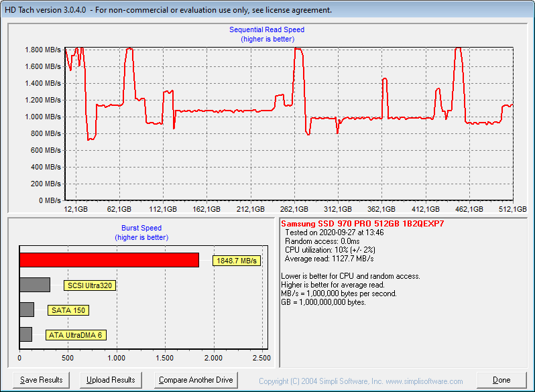The height and width of the screenshot is (392, 535).
Task: Click the Burst Speed chart title
Action: pyautogui.click(x=141, y=228)
